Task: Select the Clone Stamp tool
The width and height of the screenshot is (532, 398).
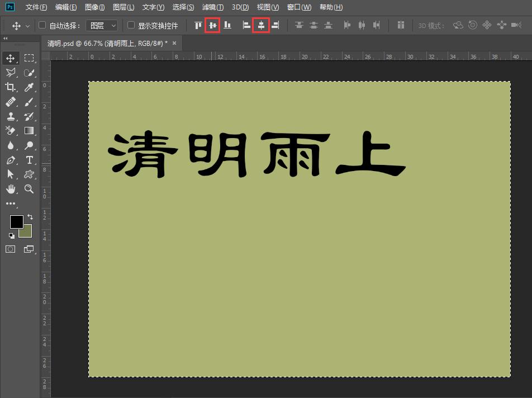Action: pyautogui.click(x=12, y=116)
